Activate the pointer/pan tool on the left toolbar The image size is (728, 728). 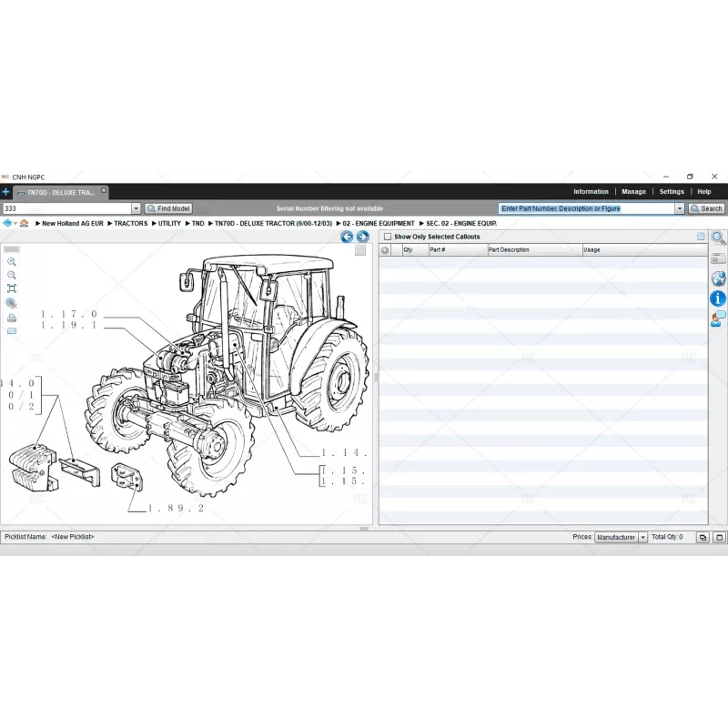12,302
